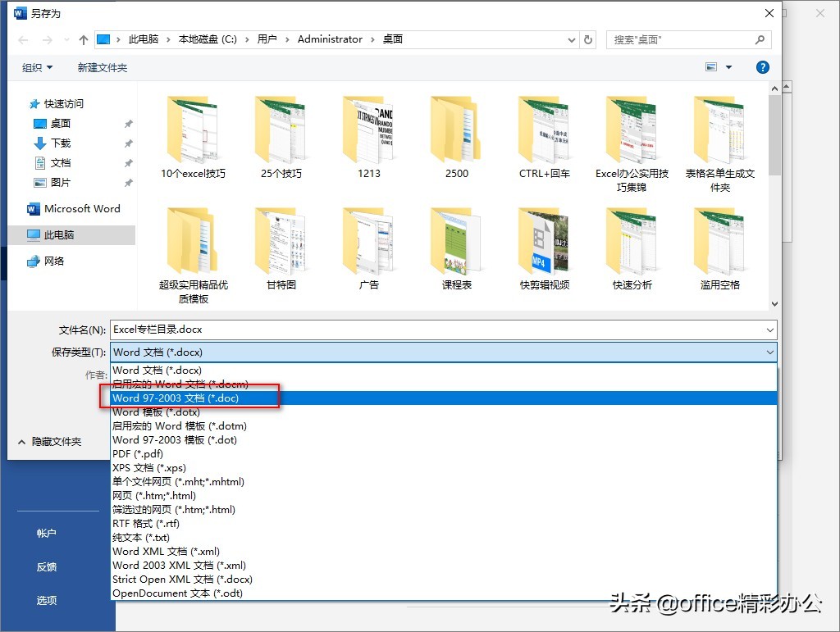This screenshot has width=840, height=632.
Task: Choose 单个文件网页 (*.mht;*.mhtml)
Action: click(x=444, y=482)
